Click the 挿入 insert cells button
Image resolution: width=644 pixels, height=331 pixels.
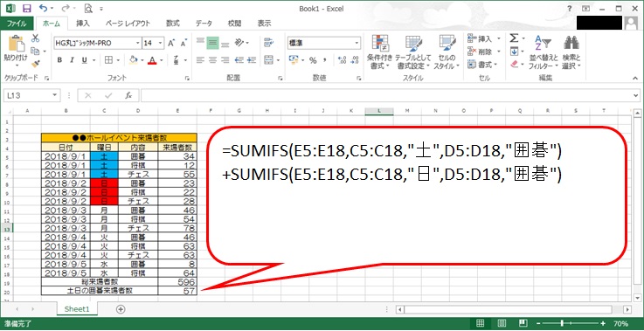(x=481, y=38)
